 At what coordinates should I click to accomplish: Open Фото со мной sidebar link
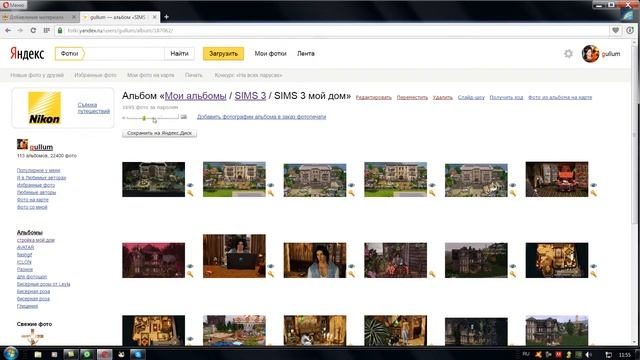[x=32, y=207]
